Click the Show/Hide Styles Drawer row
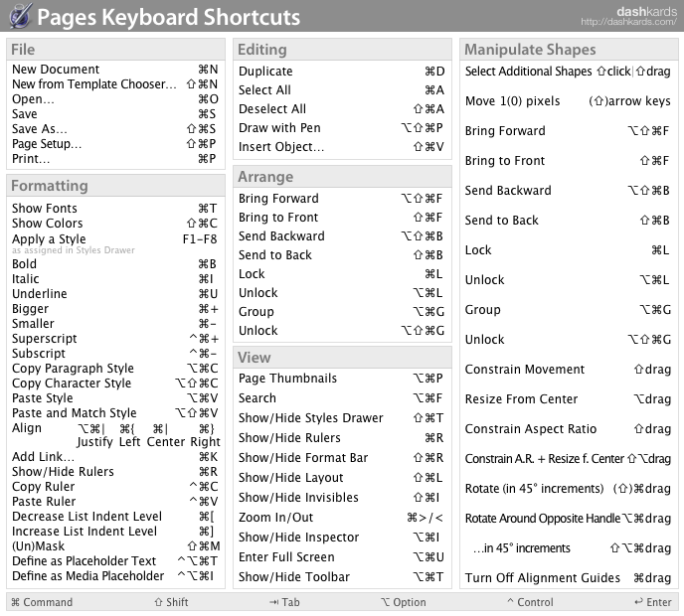 [x=342, y=418]
